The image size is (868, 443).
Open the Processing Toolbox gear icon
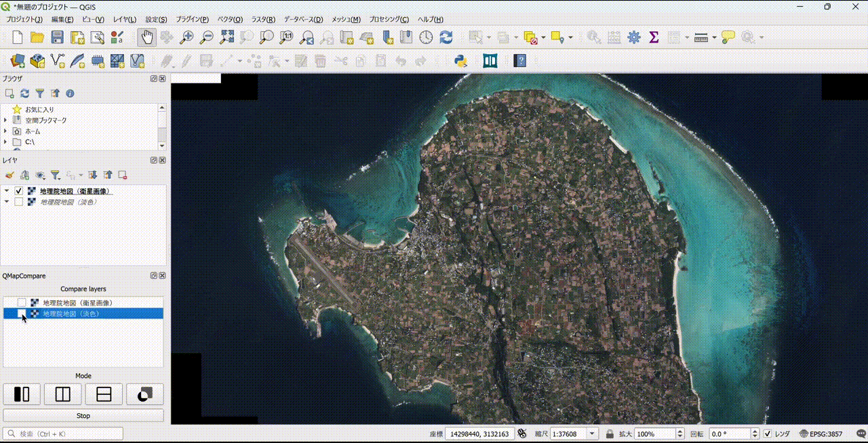coord(633,37)
